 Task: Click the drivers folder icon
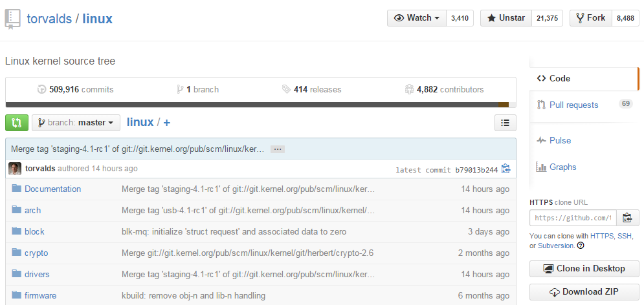(16, 274)
